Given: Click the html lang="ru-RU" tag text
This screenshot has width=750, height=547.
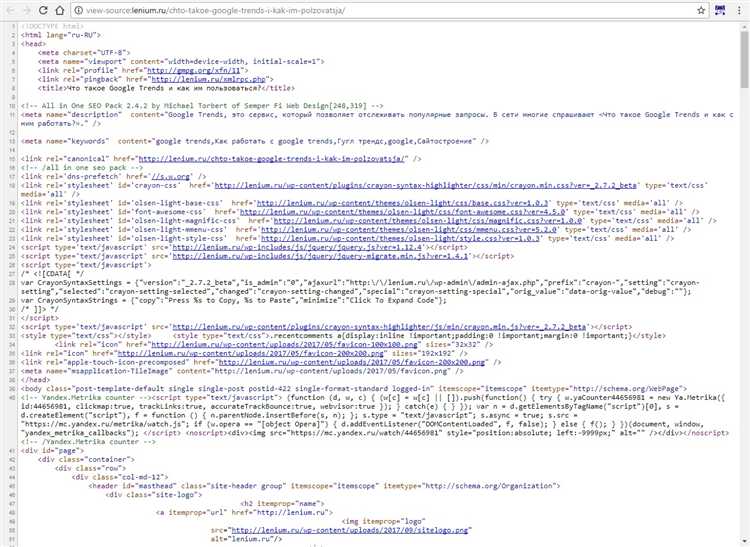Looking at the screenshot, I should 61,35.
